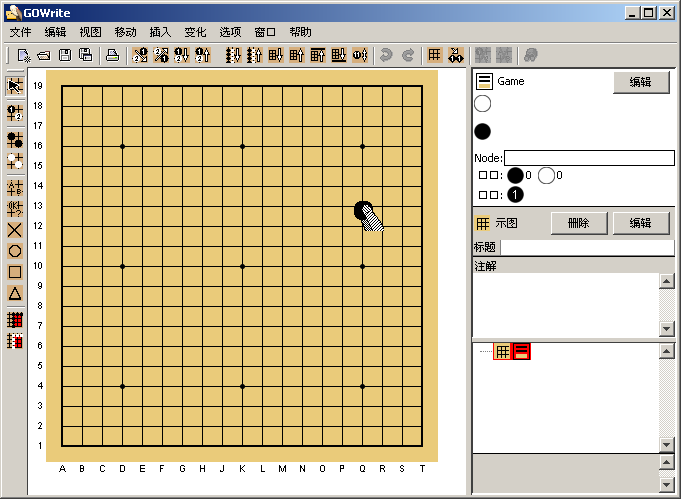
Task: Choose the cross (X) markup tool
Action: coord(15,230)
